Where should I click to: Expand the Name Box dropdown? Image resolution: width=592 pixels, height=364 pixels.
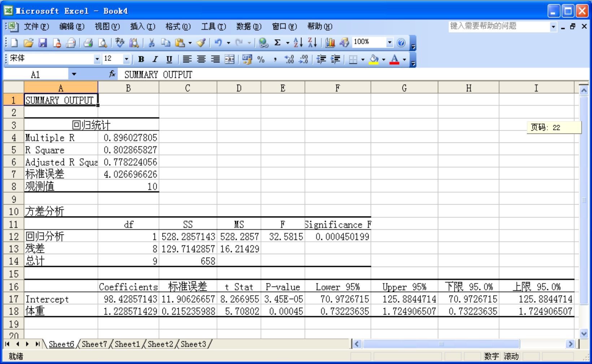point(74,74)
